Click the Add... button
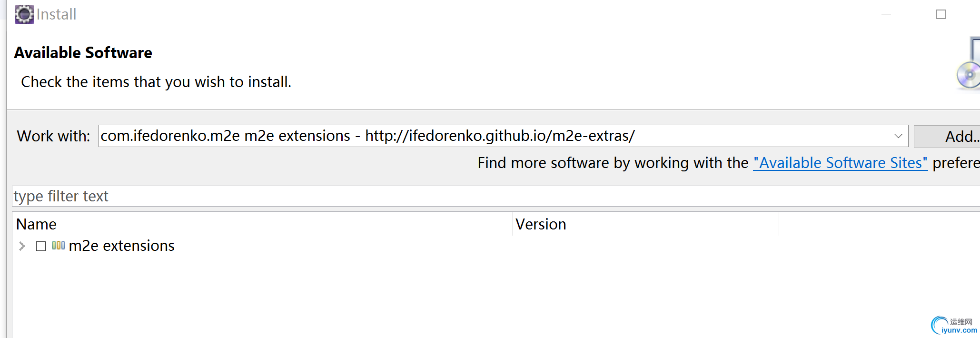 coord(947,137)
